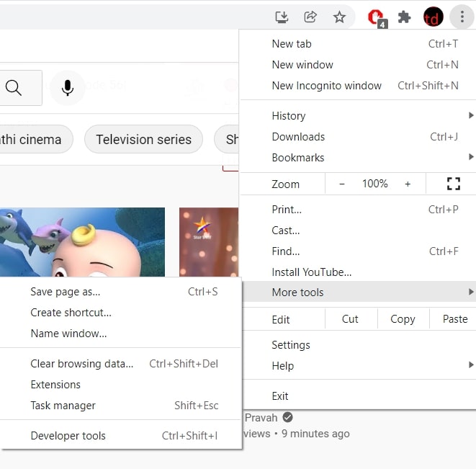Expand the Help submenu
476x469 pixels.
click(359, 366)
